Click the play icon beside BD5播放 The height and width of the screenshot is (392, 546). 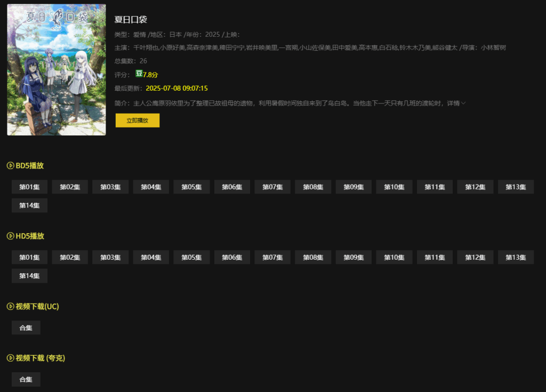pos(11,165)
